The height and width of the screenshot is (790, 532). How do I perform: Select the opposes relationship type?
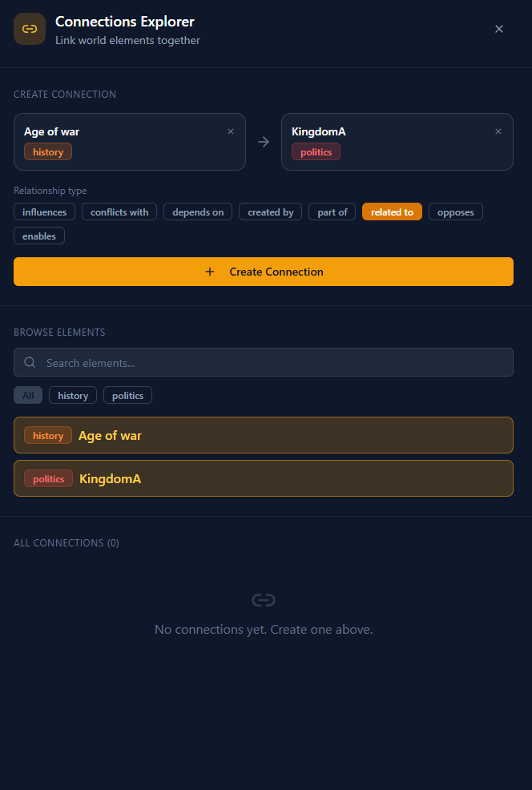(455, 212)
